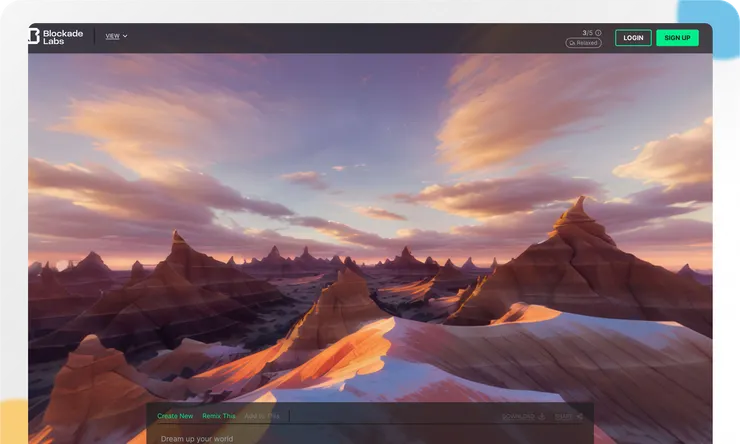Click the skybox panorama image

click(370, 226)
